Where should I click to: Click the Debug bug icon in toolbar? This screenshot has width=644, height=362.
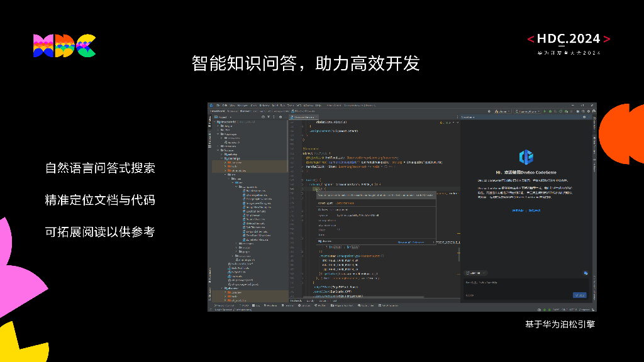point(549,111)
